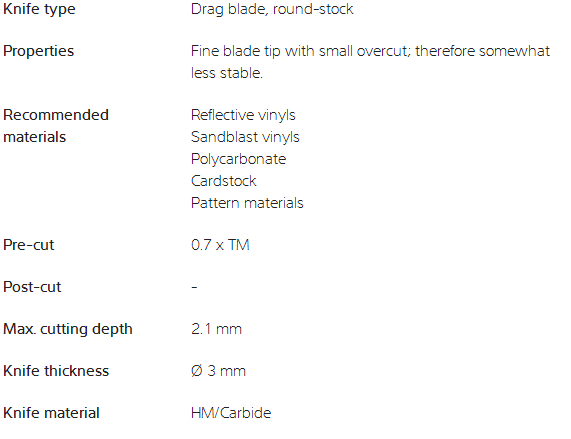Click the Properties row label
Image resolution: width=571 pixels, height=439 pixels.
[39, 51]
